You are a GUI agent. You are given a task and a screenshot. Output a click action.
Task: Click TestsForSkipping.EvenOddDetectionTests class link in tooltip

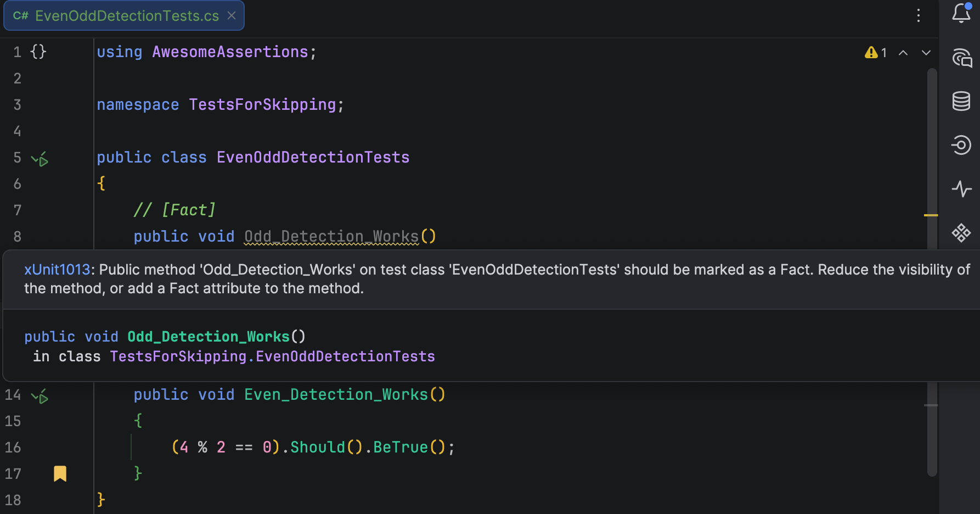(272, 356)
